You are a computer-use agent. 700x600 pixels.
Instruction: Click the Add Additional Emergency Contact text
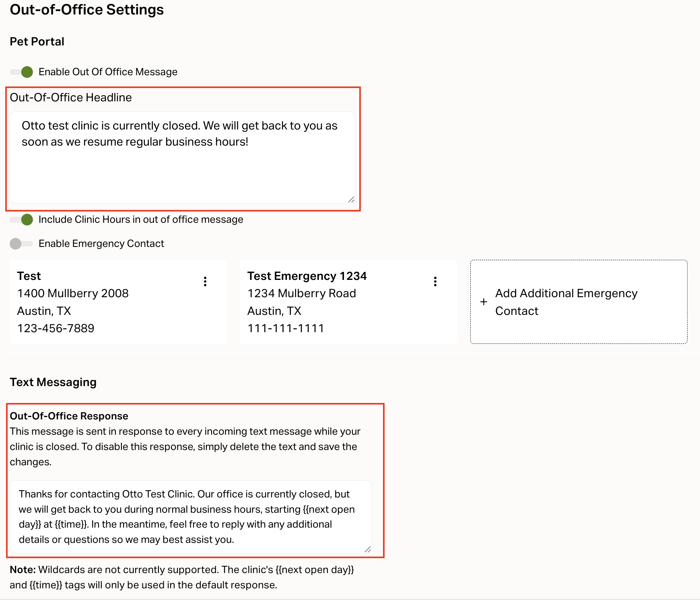pyautogui.click(x=566, y=302)
